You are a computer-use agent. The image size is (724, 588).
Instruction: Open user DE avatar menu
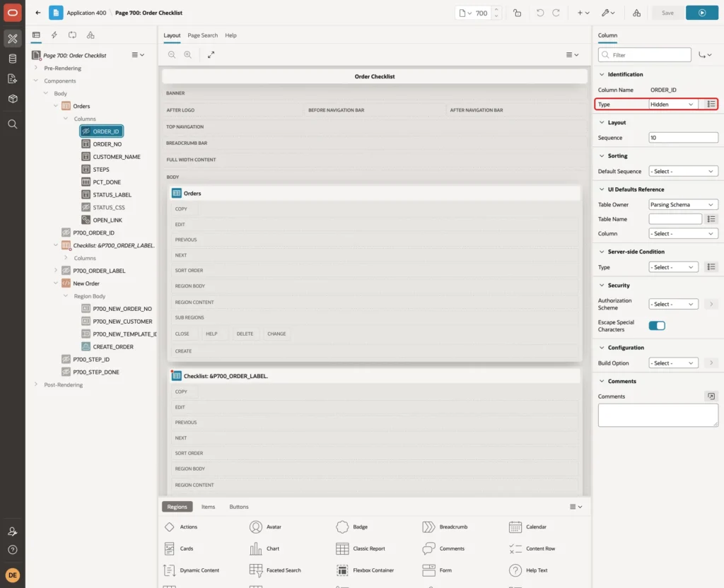pos(13,575)
